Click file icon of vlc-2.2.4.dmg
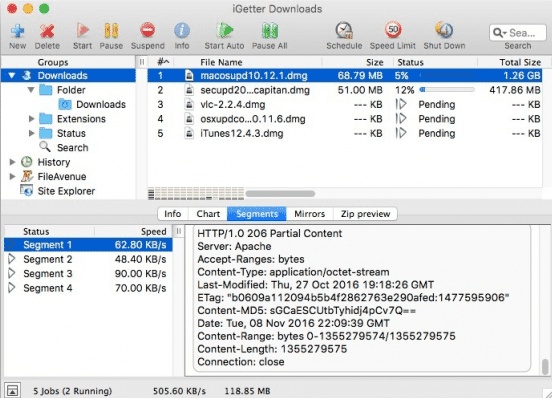Screen dimensions: 552x398 pyautogui.click(x=189, y=105)
